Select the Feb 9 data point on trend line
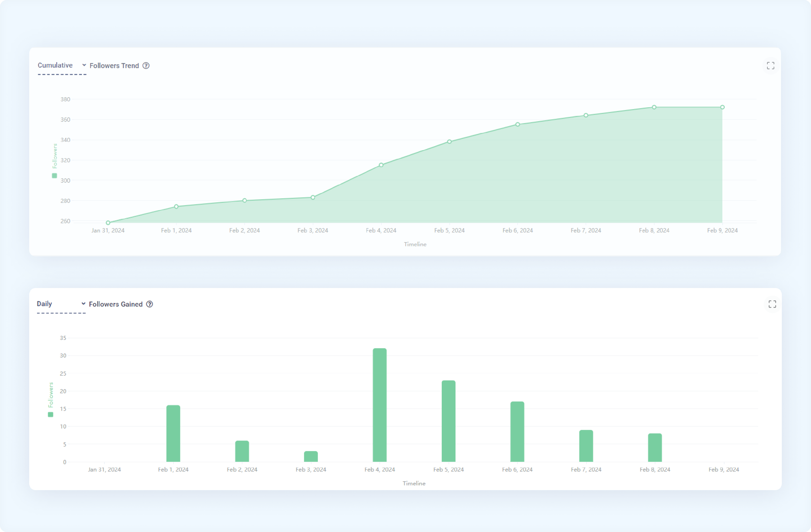This screenshot has height=532, width=811. click(x=722, y=107)
